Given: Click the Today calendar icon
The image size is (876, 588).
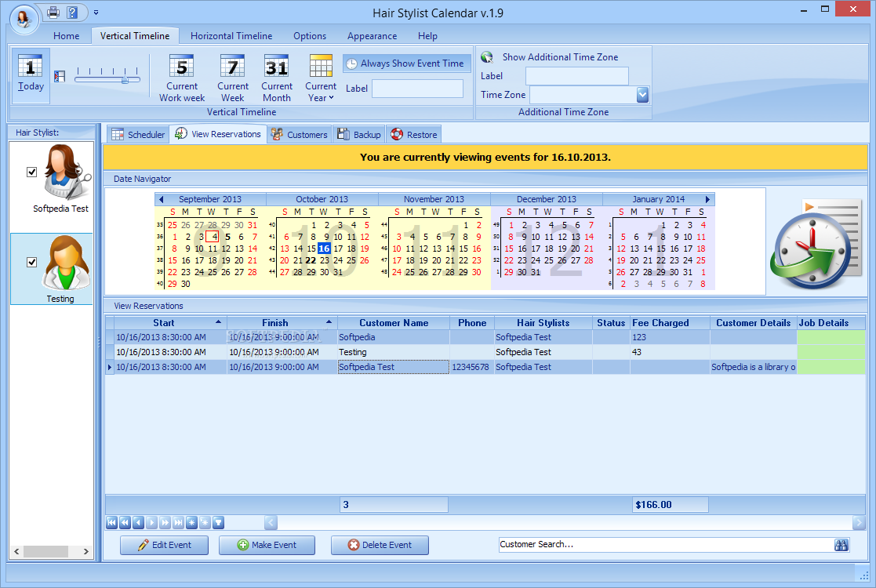Looking at the screenshot, I should click(x=31, y=75).
